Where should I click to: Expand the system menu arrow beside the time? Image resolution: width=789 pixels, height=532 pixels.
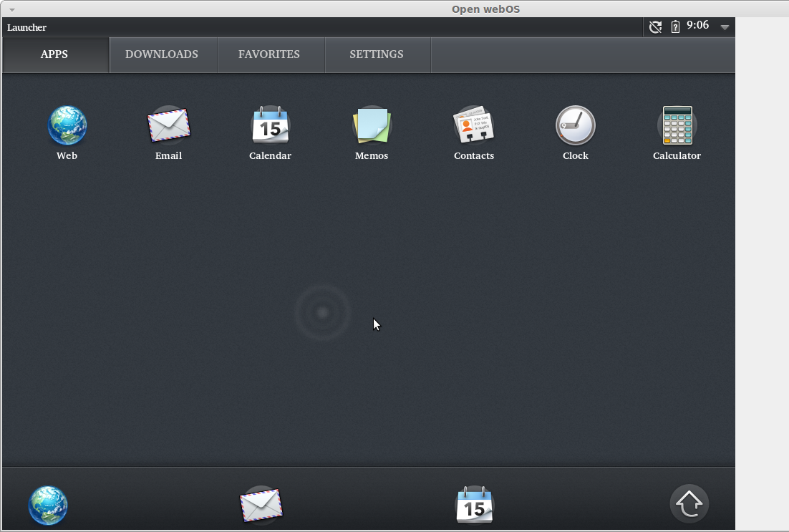coord(725,27)
